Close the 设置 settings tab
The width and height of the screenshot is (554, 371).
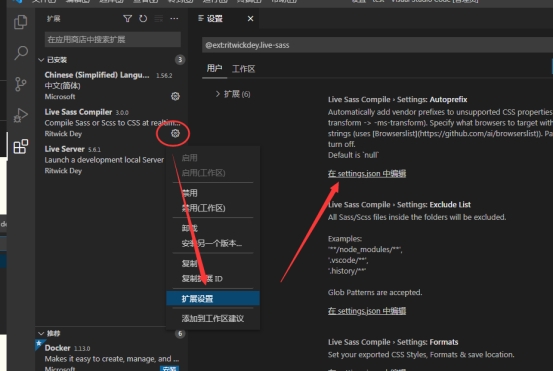click(x=251, y=19)
